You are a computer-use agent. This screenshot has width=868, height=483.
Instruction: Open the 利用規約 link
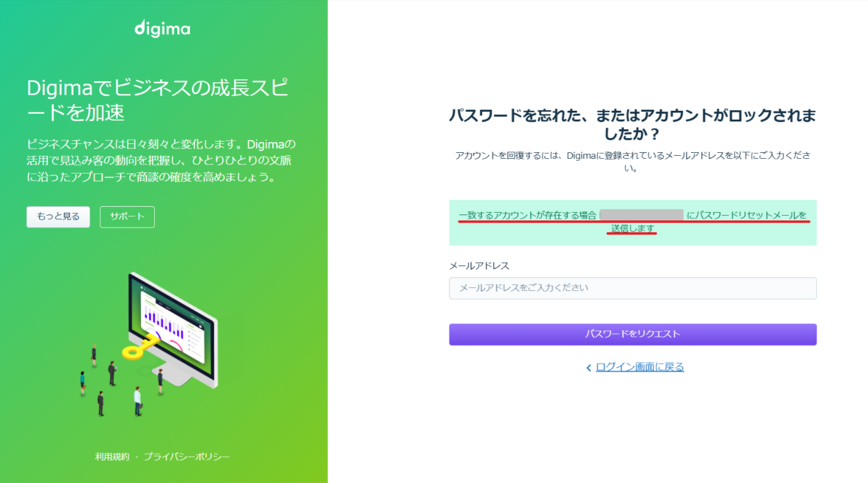112,456
